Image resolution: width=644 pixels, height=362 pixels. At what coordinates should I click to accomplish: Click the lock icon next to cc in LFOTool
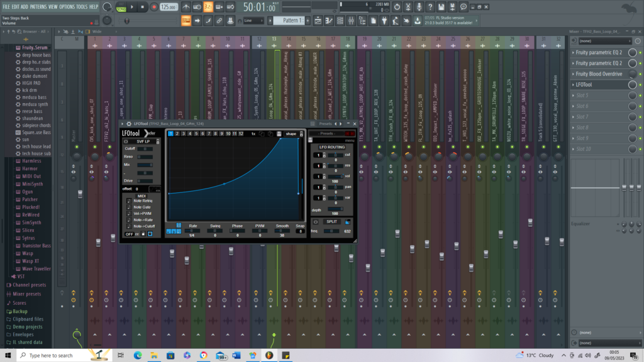click(x=143, y=234)
